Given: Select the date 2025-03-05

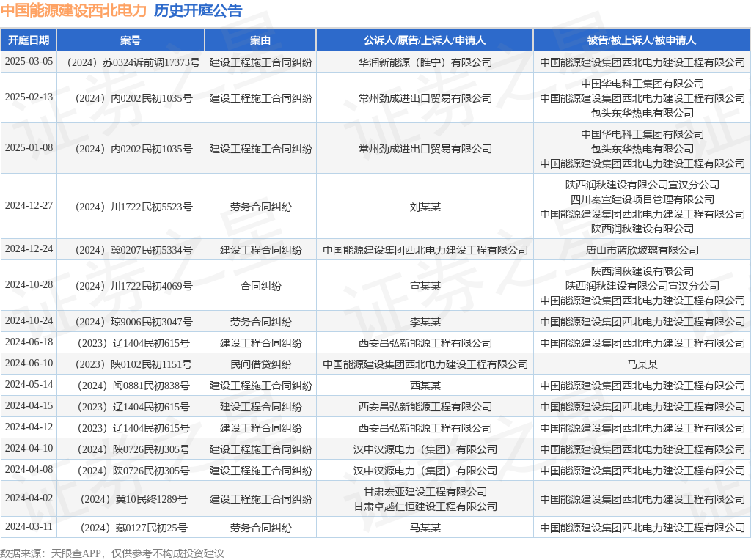Looking at the screenshot, I should click(29, 62).
